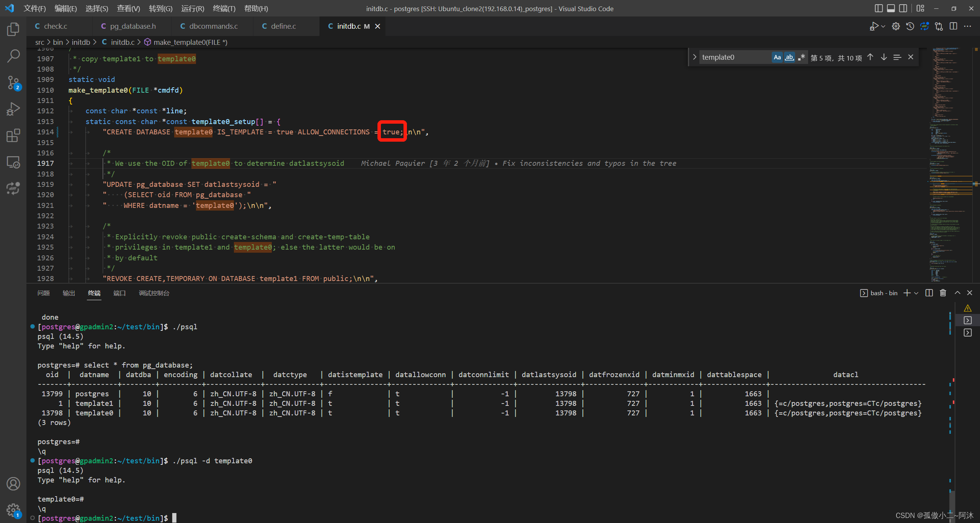This screenshot has height=523, width=980.
Task: Split the editor to the right
Action: click(953, 26)
